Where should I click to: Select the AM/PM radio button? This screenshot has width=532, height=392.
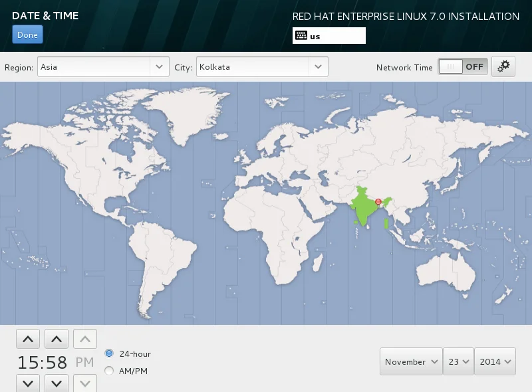click(x=109, y=371)
